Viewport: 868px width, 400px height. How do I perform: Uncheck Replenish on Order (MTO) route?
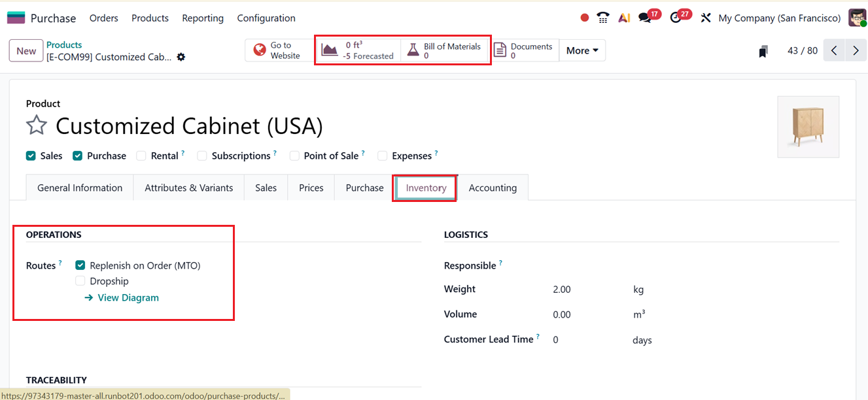[80, 265]
